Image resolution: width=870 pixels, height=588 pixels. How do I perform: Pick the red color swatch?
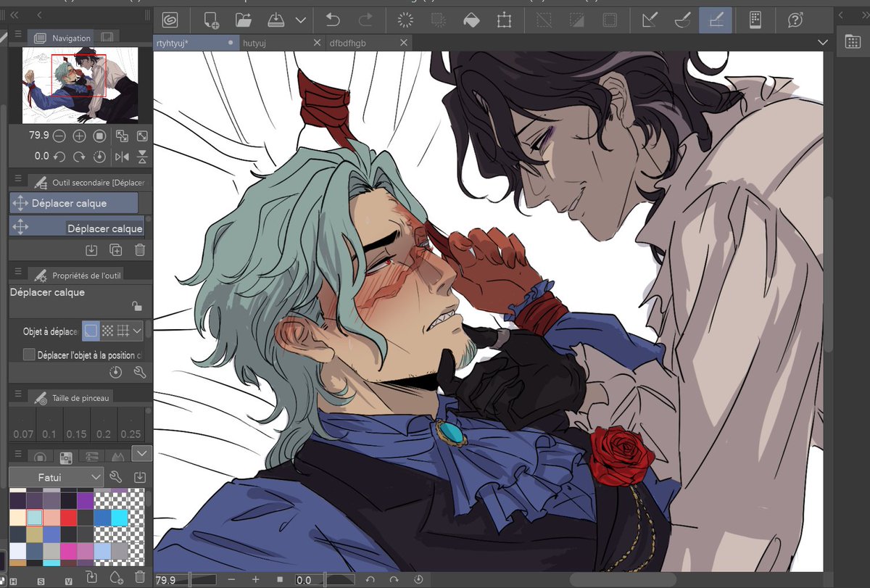click(69, 517)
